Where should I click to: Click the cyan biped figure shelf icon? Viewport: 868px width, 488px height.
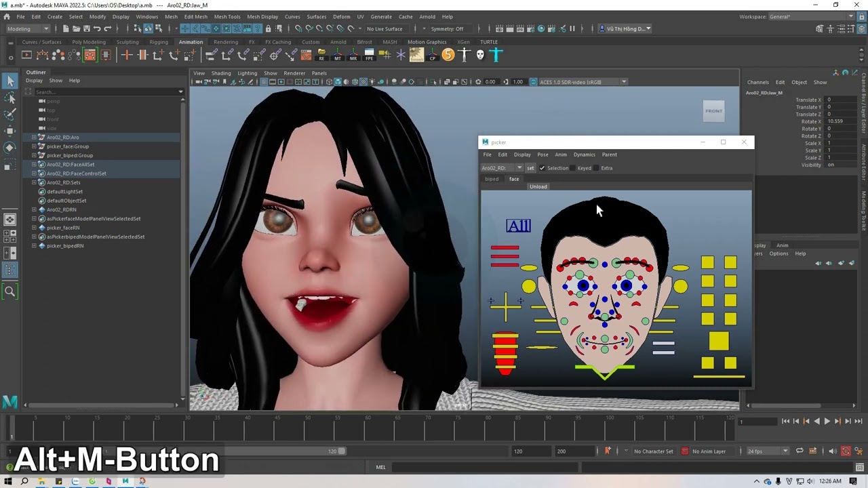click(x=496, y=55)
